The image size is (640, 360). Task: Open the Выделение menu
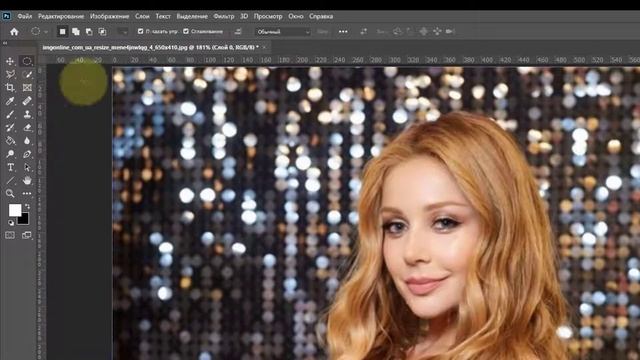(x=192, y=16)
